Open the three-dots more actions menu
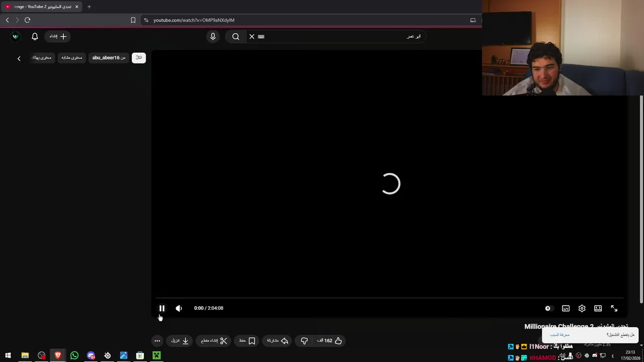Viewport: 644px width, 362px height. [x=157, y=340]
